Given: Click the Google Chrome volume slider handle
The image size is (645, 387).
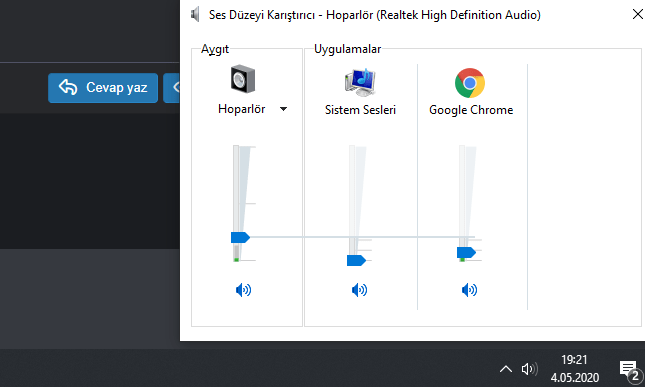Looking at the screenshot, I should pyautogui.click(x=466, y=253).
